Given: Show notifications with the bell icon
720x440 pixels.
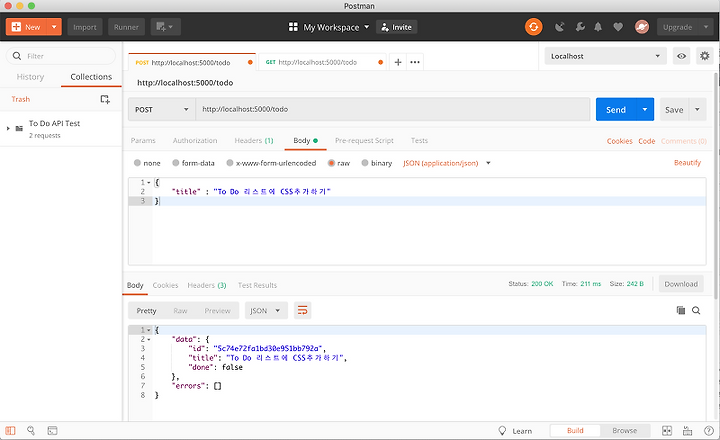Looking at the screenshot, I should click(x=598, y=27).
